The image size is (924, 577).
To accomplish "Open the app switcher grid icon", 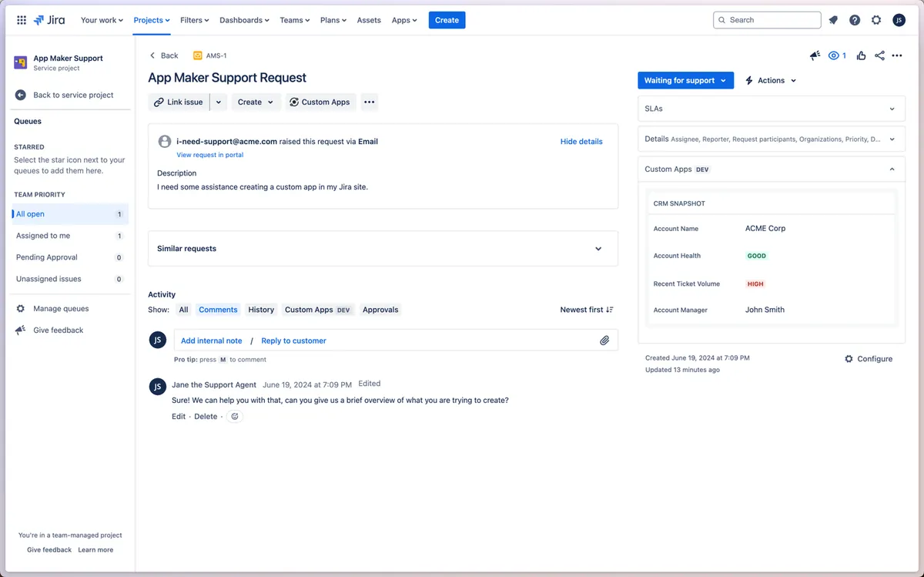I will pyautogui.click(x=21, y=20).
